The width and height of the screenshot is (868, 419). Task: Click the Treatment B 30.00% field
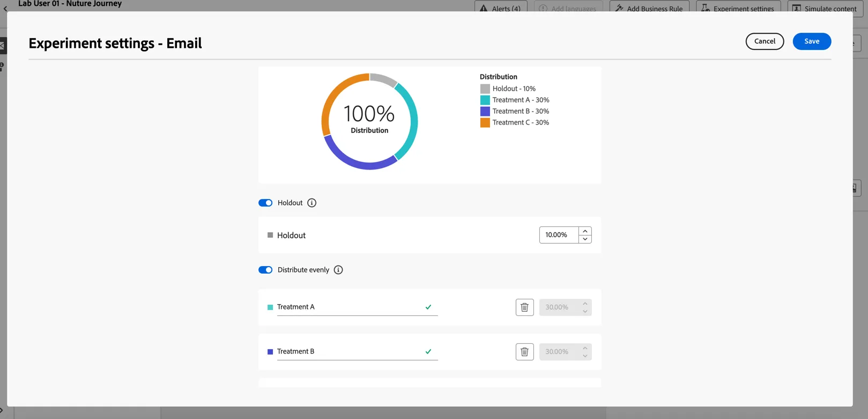559,352
